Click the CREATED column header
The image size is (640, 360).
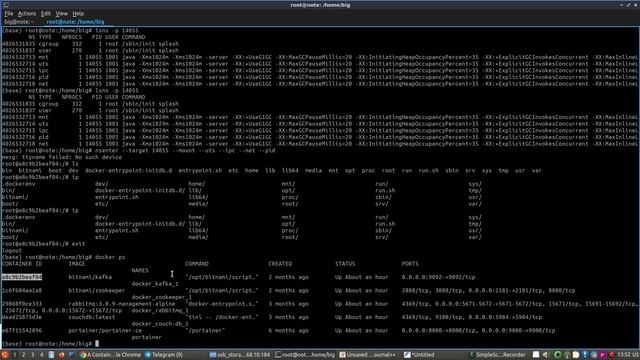(x=280, y=264)
